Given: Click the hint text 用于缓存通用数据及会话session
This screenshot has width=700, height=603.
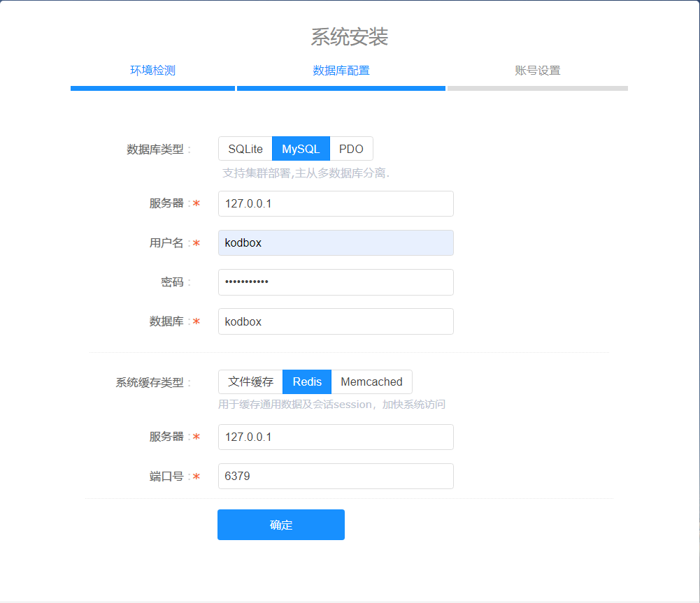Looking at the screenshot, I should point(331,405).
